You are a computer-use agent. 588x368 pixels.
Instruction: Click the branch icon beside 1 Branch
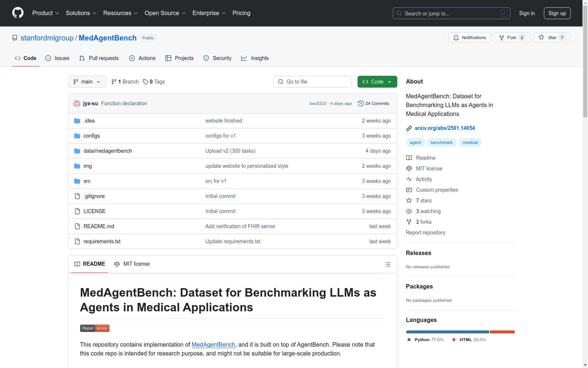pyautogui.click(x=114, y=82)
